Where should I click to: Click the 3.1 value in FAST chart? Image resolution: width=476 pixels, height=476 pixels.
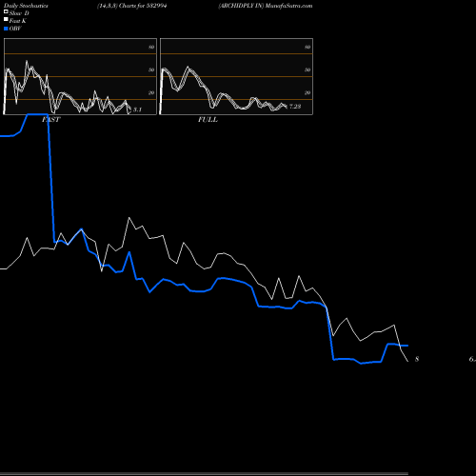click(137, 109)
